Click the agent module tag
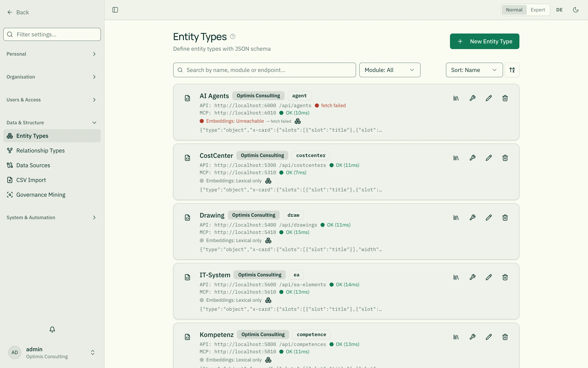 coord(299,96)
